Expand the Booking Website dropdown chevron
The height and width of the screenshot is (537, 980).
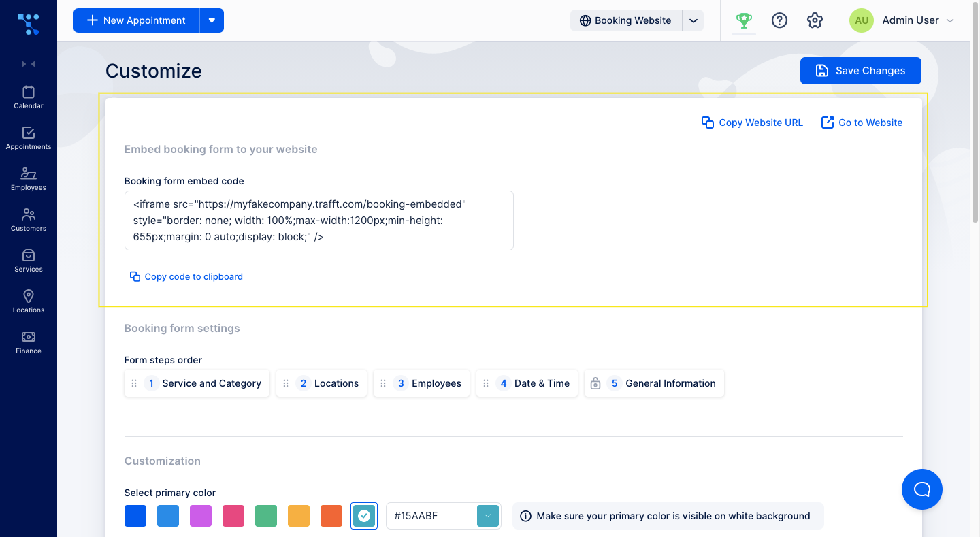pyautogui.click(x=693, y=20)
